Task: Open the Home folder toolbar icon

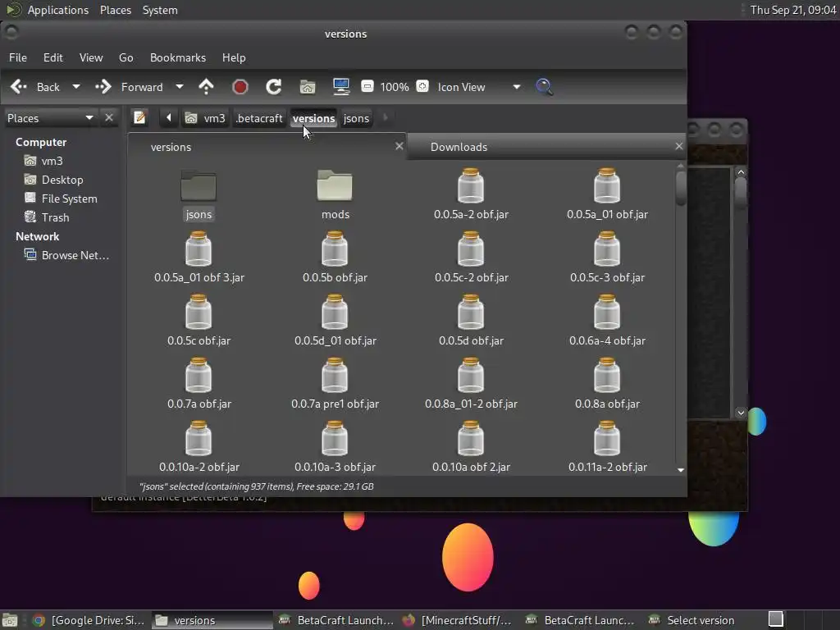Action: 308,87
